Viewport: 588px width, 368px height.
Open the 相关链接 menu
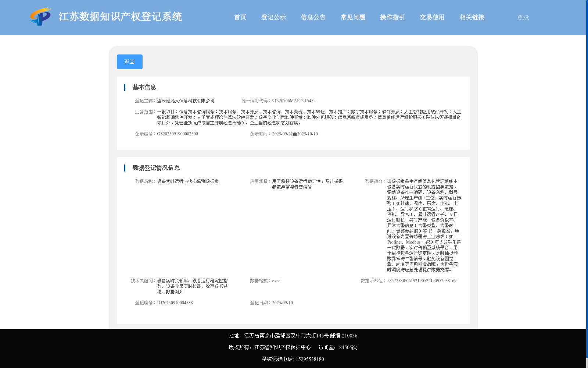[x=472, y=17]
